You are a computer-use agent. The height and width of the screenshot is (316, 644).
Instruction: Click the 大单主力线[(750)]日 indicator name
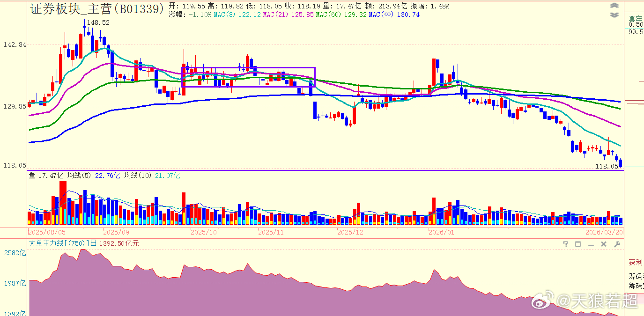(x=63, y=243)
